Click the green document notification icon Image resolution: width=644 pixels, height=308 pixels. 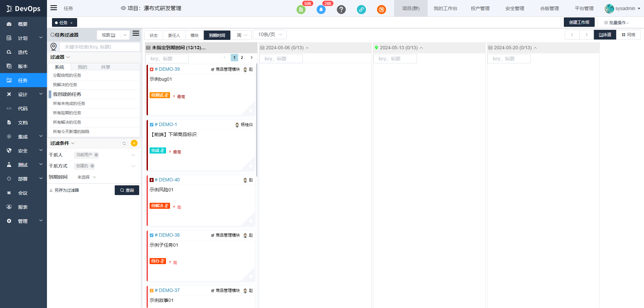[301, 10]
